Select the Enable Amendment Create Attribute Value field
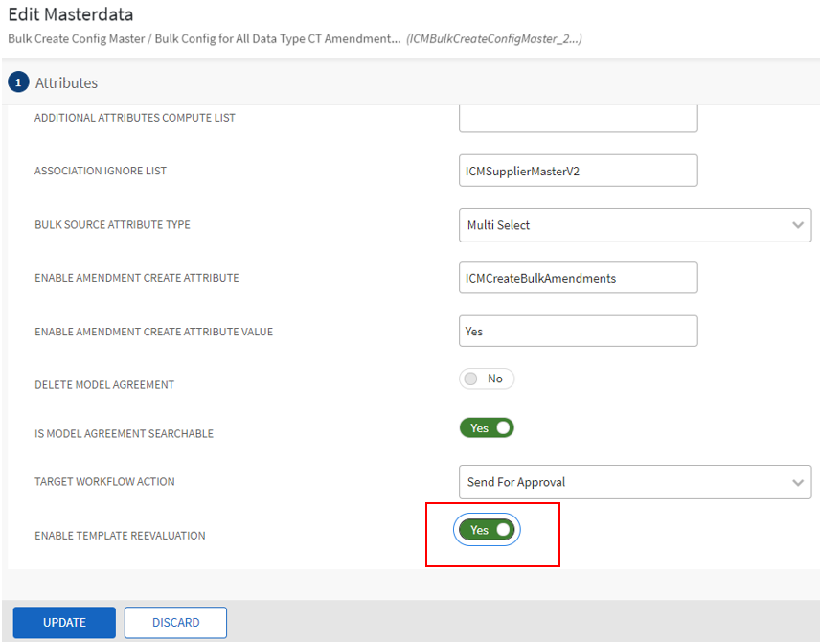Screen dimensions: 820x644 pyautogui.click(x=578, y=331)
